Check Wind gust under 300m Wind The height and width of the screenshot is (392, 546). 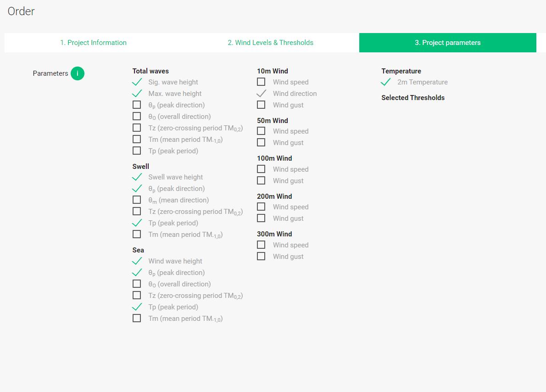point(261,256)
